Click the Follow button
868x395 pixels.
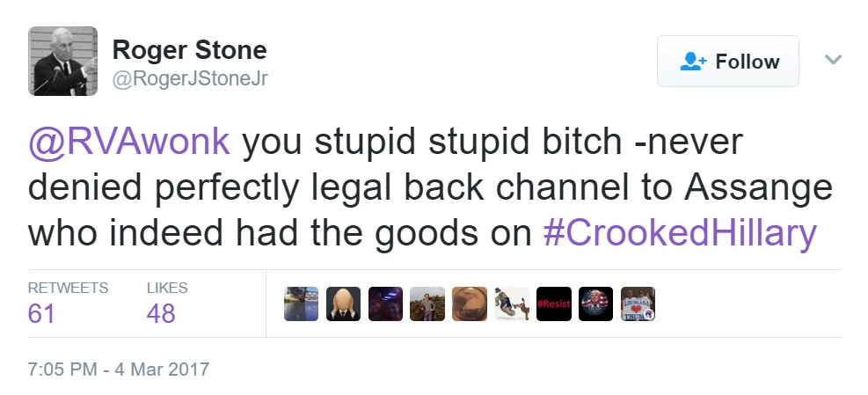pyautogui.click(x=728, y=61)
